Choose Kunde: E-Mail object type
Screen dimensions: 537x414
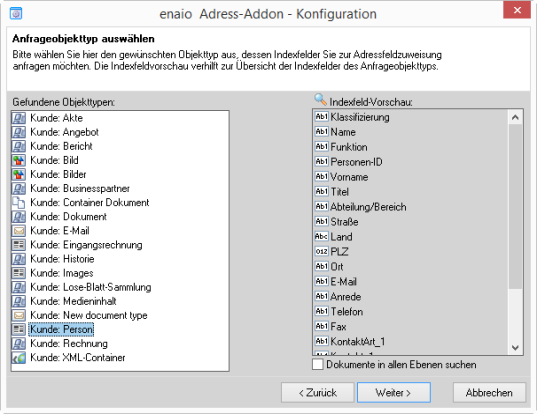tap(60, 230)
